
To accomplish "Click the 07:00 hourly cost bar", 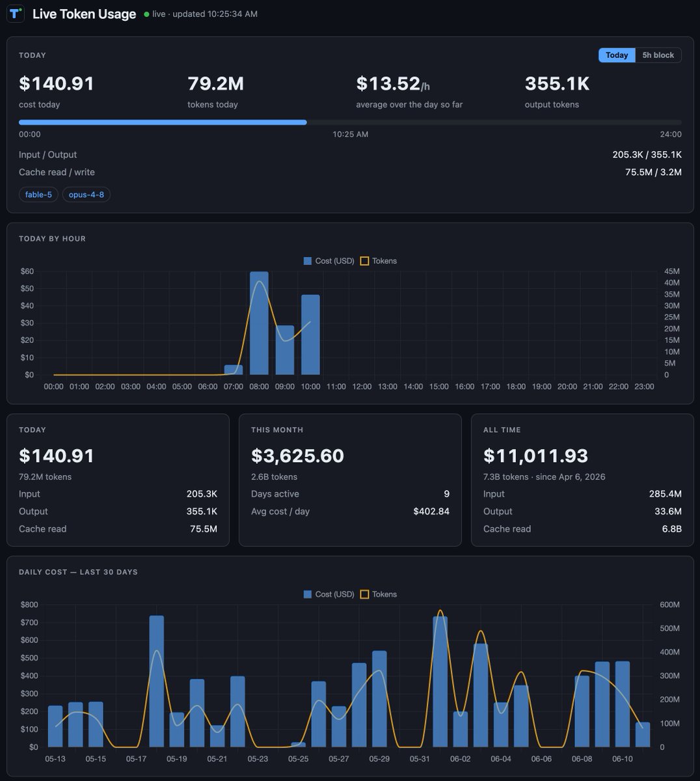I will (234, 370).
